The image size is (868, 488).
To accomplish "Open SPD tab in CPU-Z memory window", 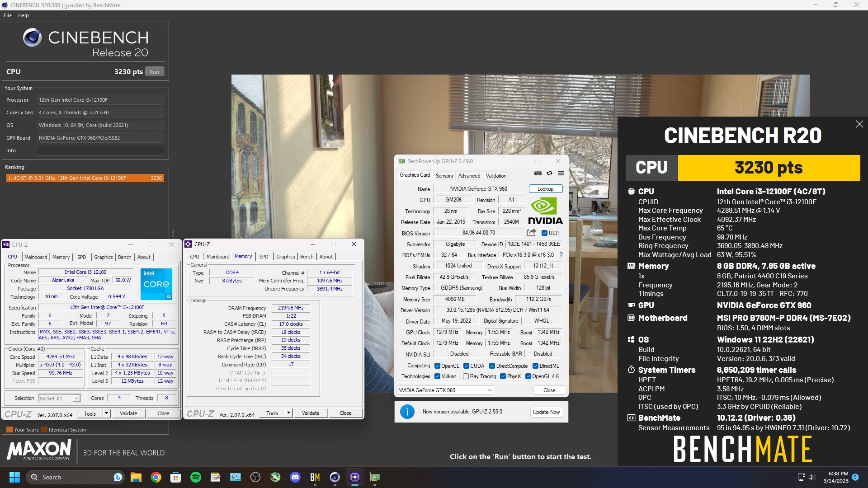I will coord(264,257).
